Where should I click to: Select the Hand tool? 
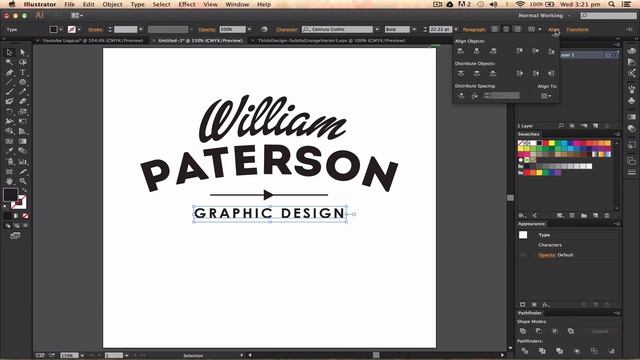tap(9, 181)
